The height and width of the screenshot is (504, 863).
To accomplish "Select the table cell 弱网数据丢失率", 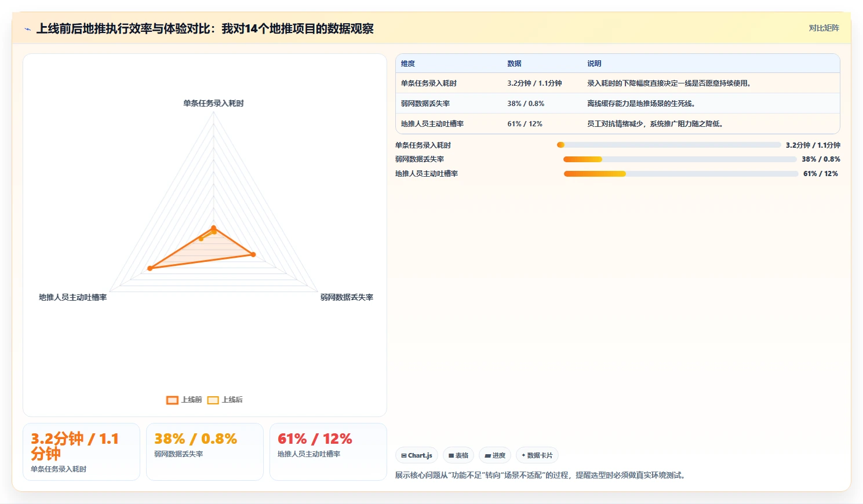I will [x=425, y=104].
